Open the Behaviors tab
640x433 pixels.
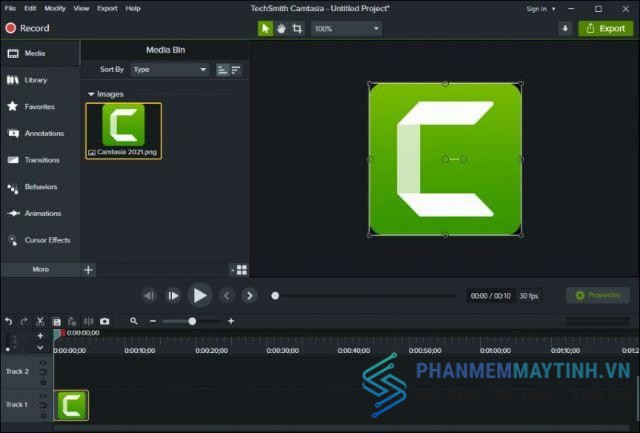pos(40,187)
